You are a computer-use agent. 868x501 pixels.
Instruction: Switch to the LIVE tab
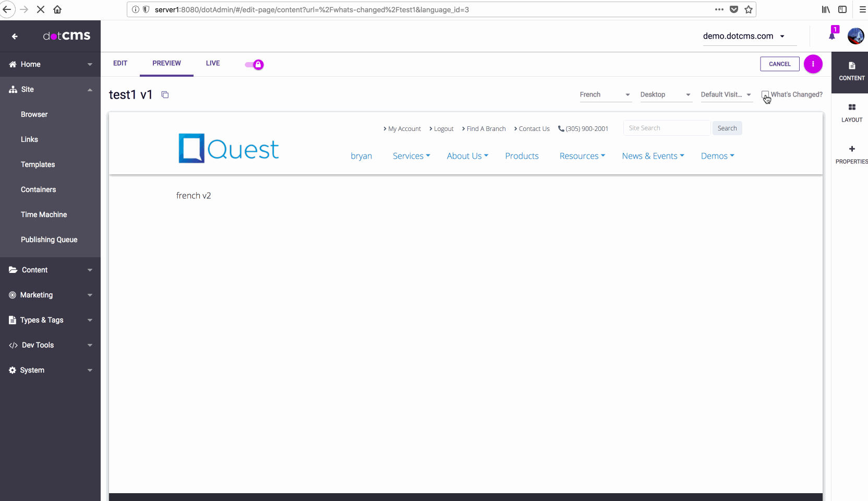[212, 63]
